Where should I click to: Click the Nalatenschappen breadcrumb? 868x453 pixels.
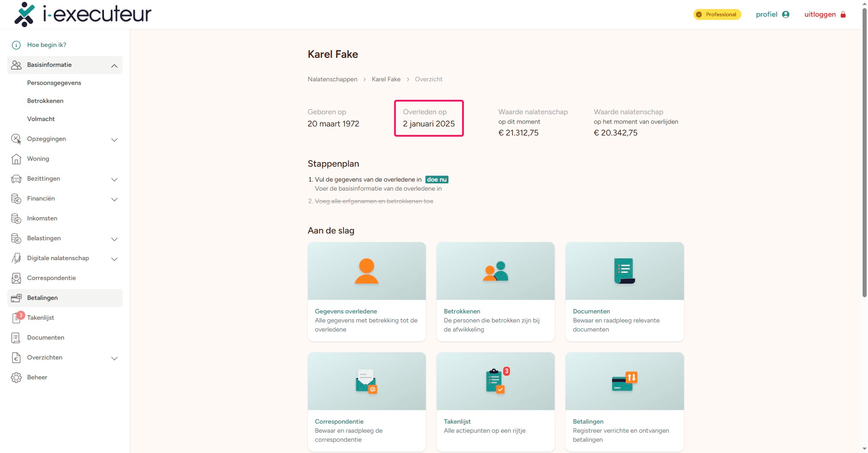[x=332, y=79]
